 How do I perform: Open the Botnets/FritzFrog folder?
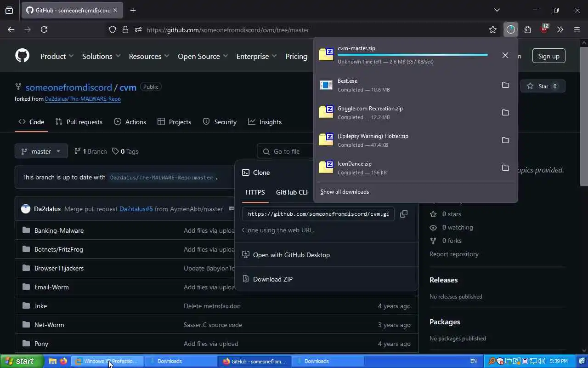coord(59,249)
